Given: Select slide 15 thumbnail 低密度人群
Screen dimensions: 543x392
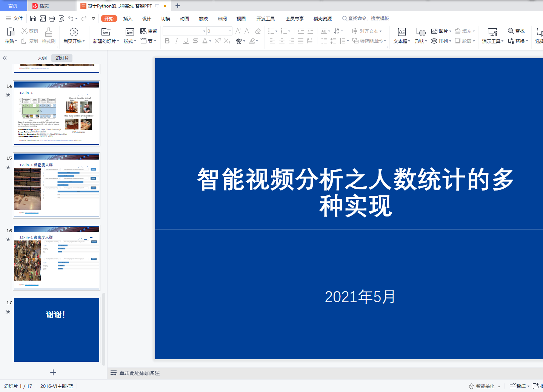Looking at the screenshot, I should point(57,186).
